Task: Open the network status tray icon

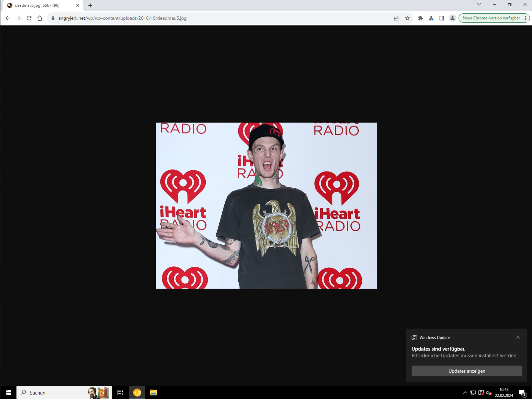Action: point(473,393)
